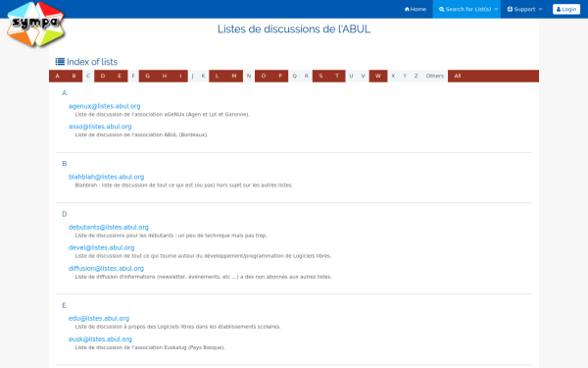Click the Login user icon button
The width and height of the screenshot is (588, 368).
566,9
